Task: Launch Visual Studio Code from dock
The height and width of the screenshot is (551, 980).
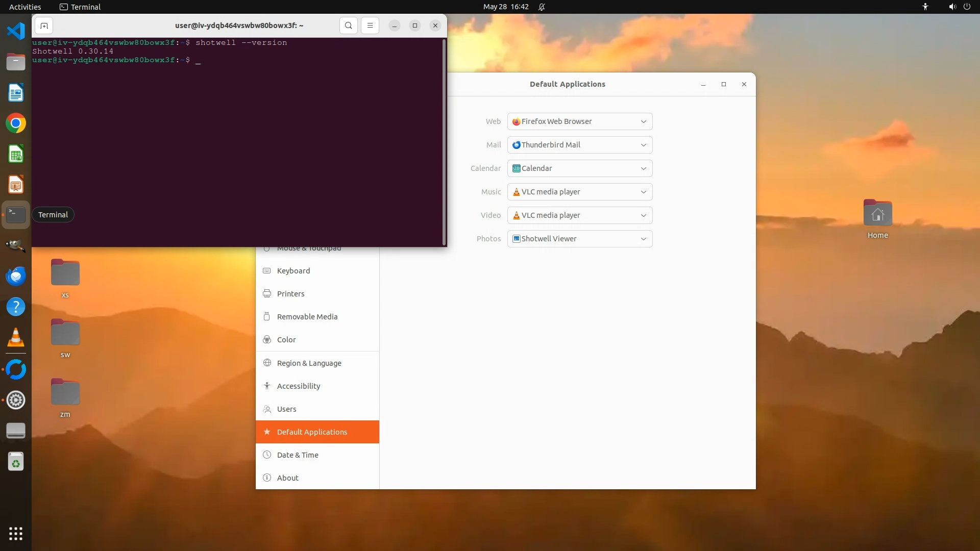Action: pos(16,31)
